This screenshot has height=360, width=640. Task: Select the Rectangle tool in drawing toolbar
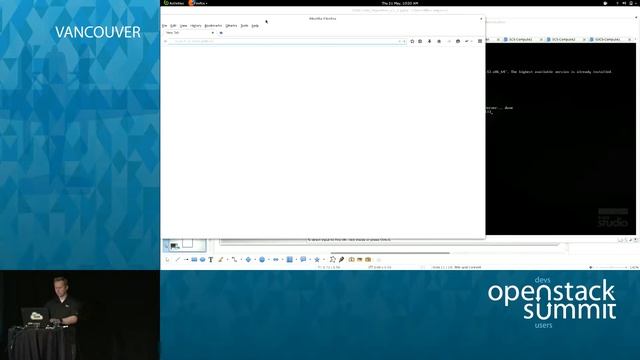[194, 260]
